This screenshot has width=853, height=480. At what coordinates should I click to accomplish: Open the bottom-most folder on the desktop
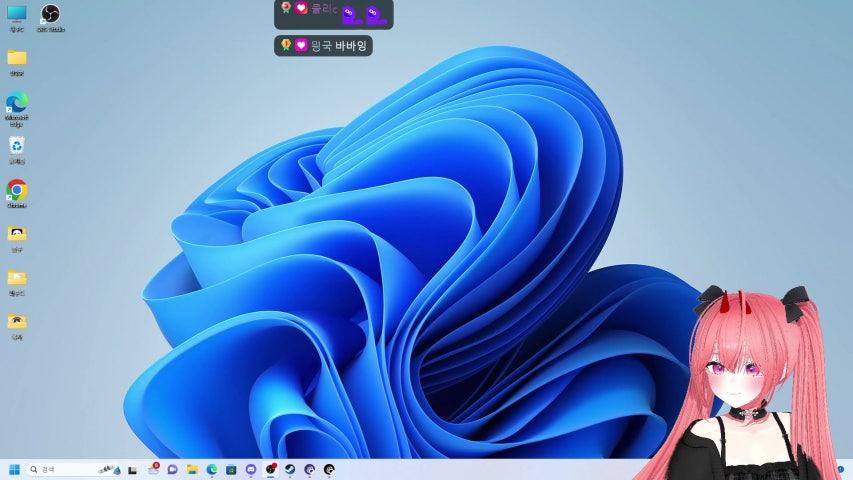pyautogui.click(x=17, y=321)
